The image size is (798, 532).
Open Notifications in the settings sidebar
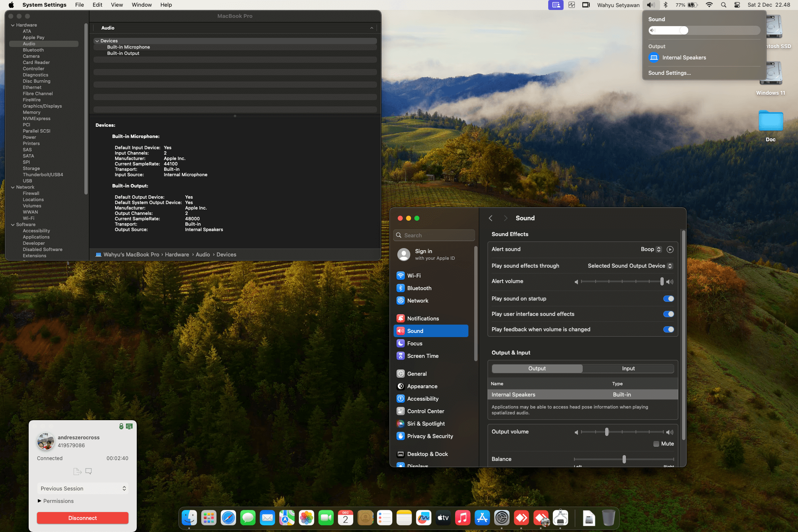pos(423,318)
